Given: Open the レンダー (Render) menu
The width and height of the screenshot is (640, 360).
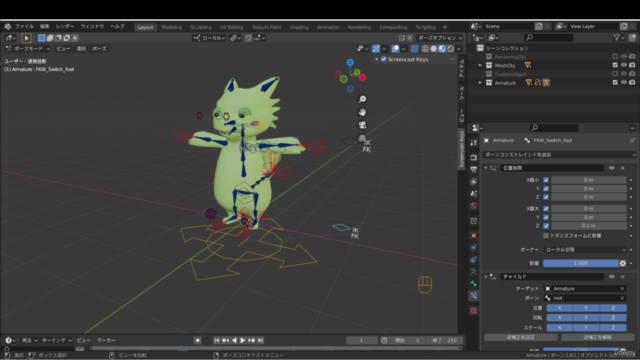Looking at the screenshot, I should coord(64,27).
